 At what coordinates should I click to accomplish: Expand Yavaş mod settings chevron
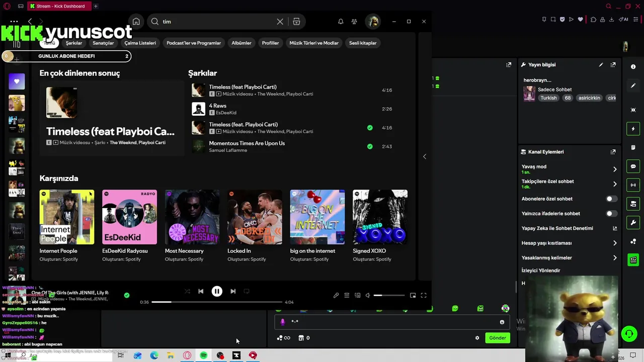click(614, 169)
